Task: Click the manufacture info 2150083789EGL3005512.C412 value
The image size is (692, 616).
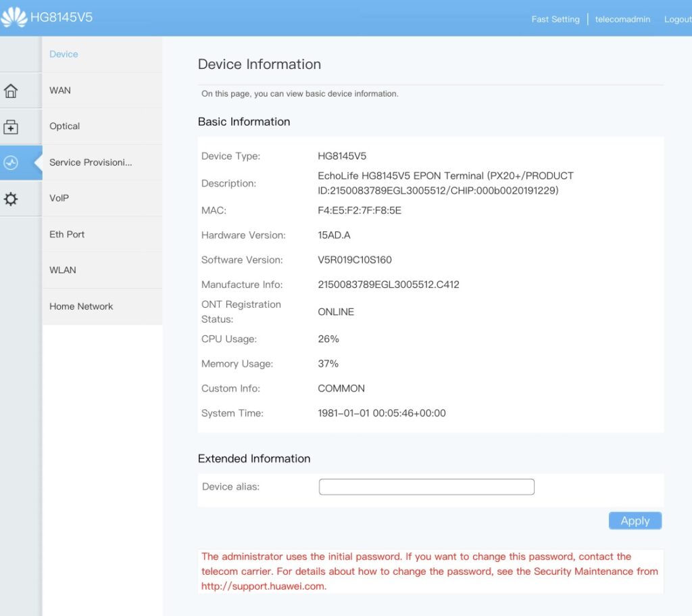Action: point(389,285)
